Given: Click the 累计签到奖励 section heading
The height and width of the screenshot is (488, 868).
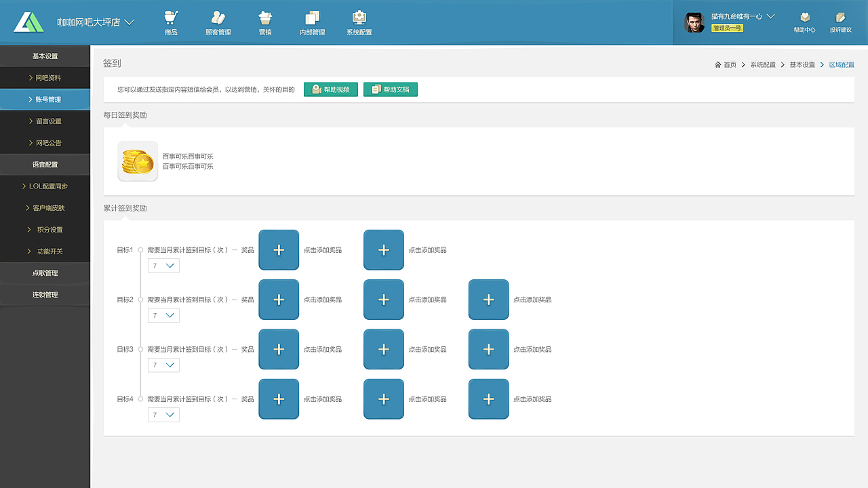Looking at the screenshot, I should point(125,208).
